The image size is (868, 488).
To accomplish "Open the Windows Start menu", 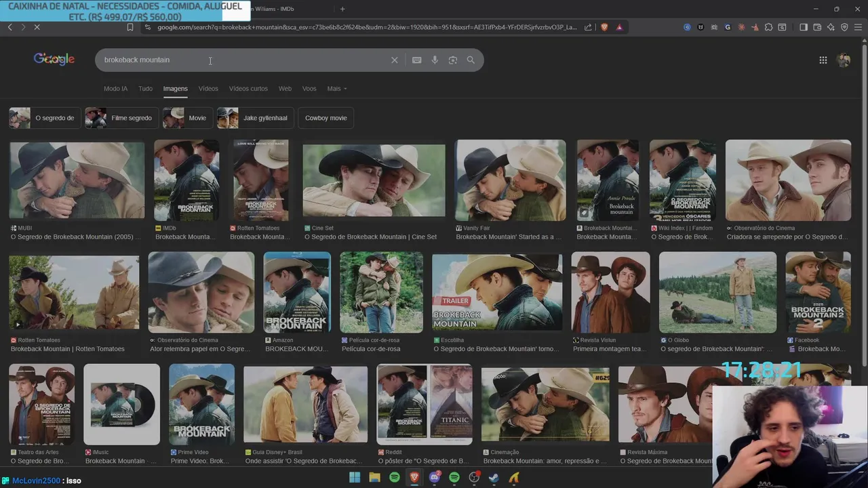I will coord(355,478).
